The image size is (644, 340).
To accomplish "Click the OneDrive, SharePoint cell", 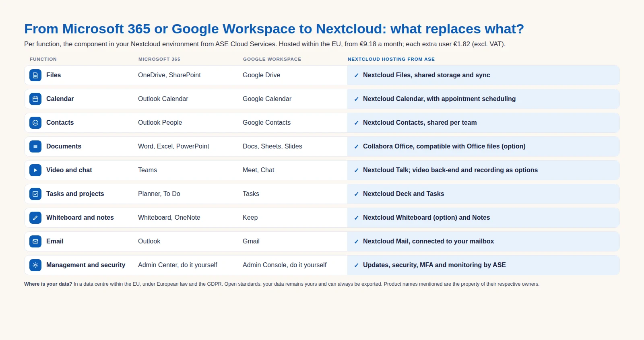I will [x=169, y=75].
